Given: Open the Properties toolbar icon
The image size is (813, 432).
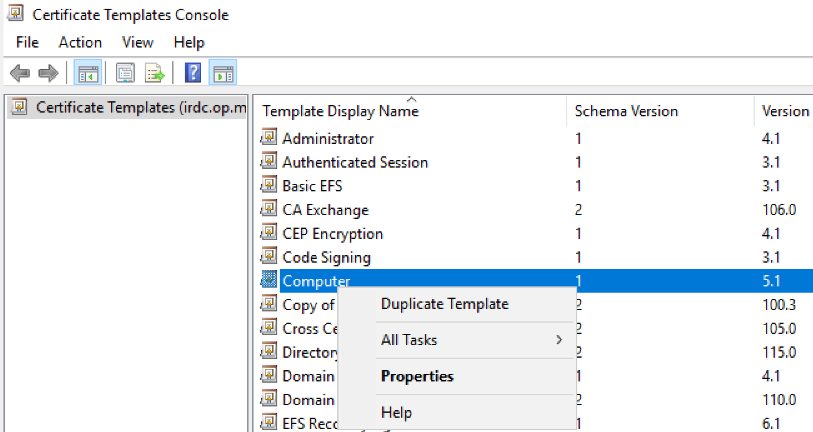Looking at the screenshot, I should pyautogui.click(x=125, y=73).
